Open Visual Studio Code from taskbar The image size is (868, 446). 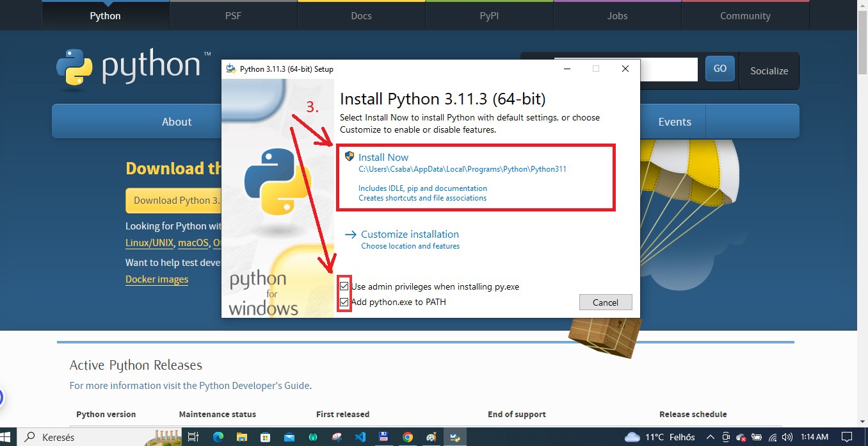(x=360, y=437)
